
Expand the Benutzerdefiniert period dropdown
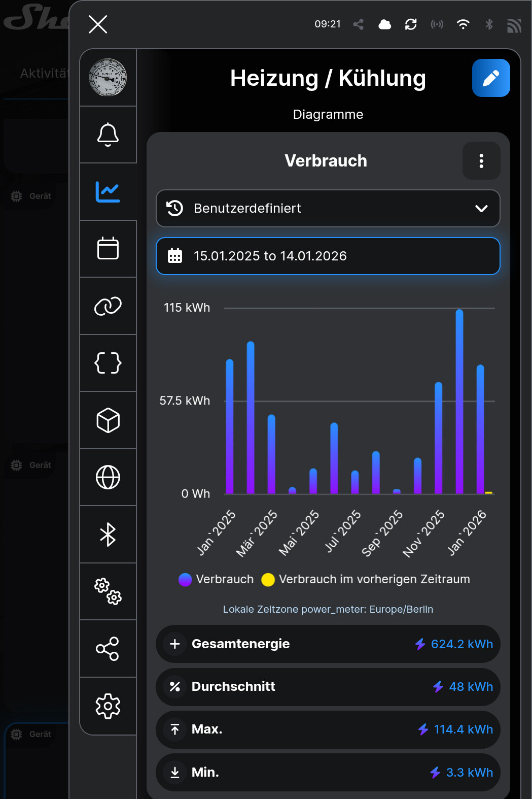point(328,209)
